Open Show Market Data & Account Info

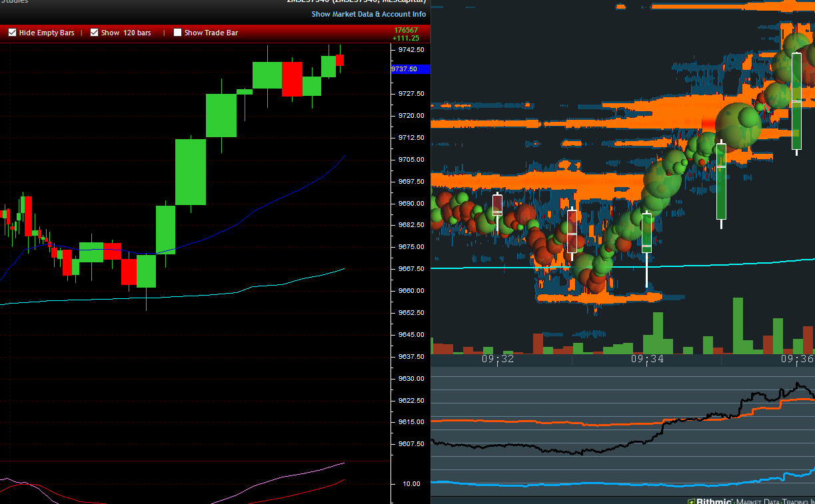click(369, 14)
